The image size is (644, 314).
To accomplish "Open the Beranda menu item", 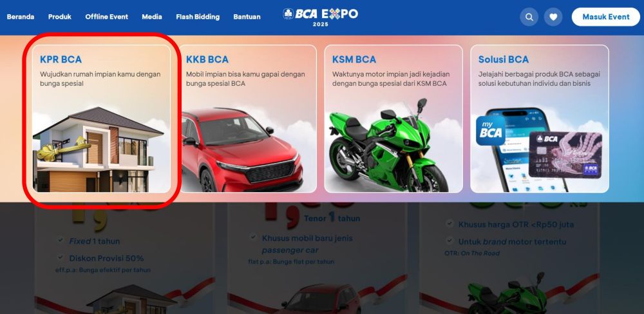I will tap(21, 17).
